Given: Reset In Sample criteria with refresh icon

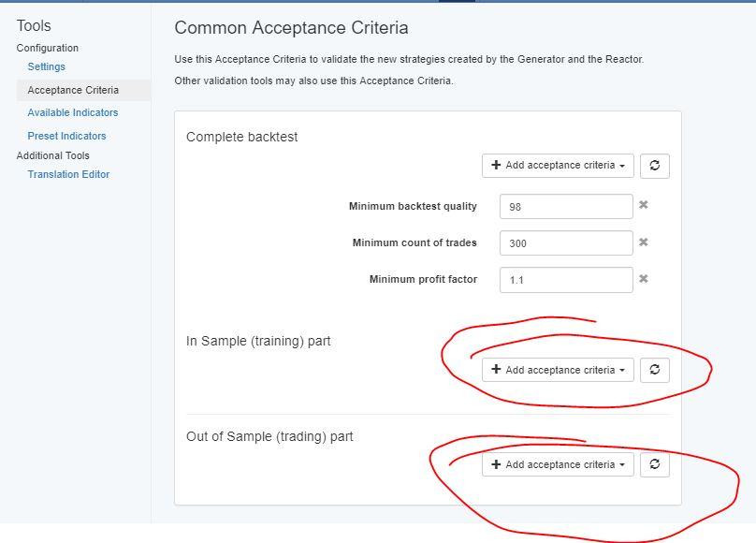Looking at the screenshot, I should coord(655,370).
